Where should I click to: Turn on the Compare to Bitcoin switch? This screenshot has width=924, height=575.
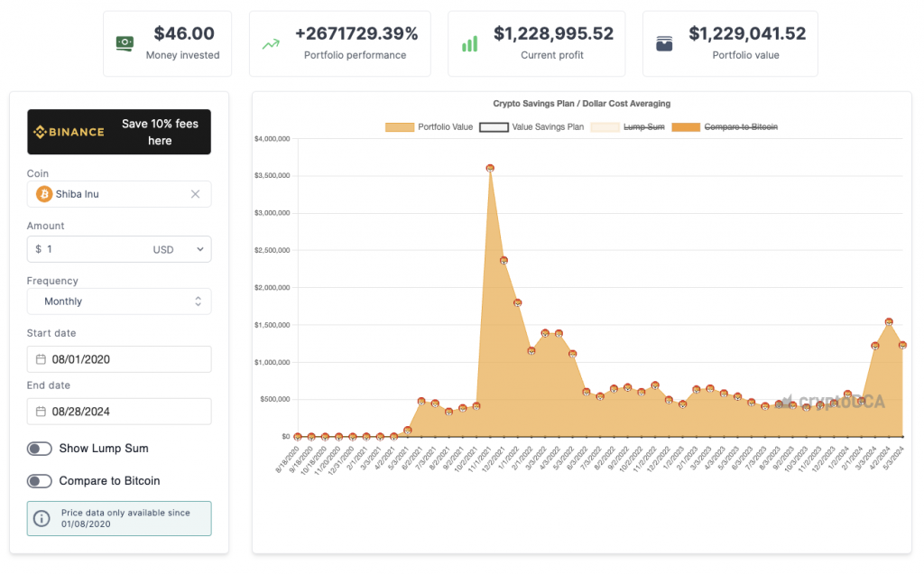pyautogui.click(x=40, y=481)
